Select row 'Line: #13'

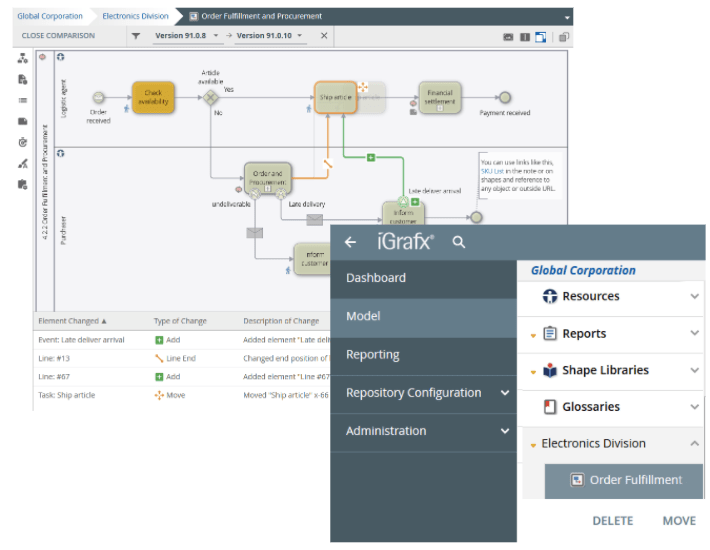click(182, 359)
